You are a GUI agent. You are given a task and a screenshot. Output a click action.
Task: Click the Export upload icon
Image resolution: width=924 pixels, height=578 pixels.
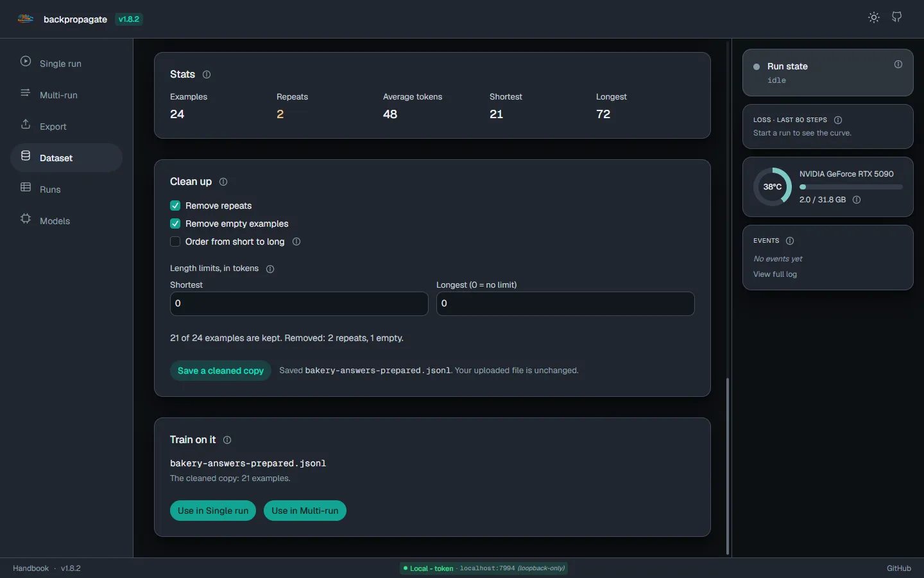pyautogui.click(x=26, y=125)
